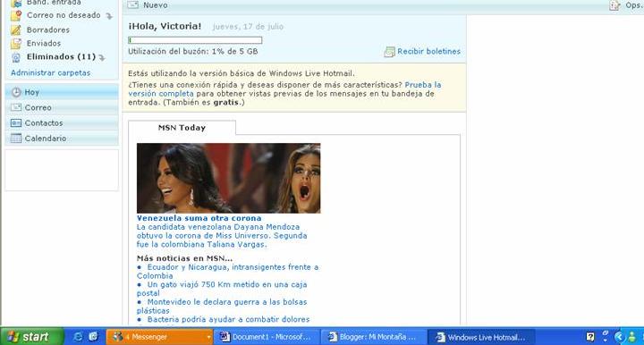
Task: Click the Correo no deseado folder icon
Action: click(16, 15)
